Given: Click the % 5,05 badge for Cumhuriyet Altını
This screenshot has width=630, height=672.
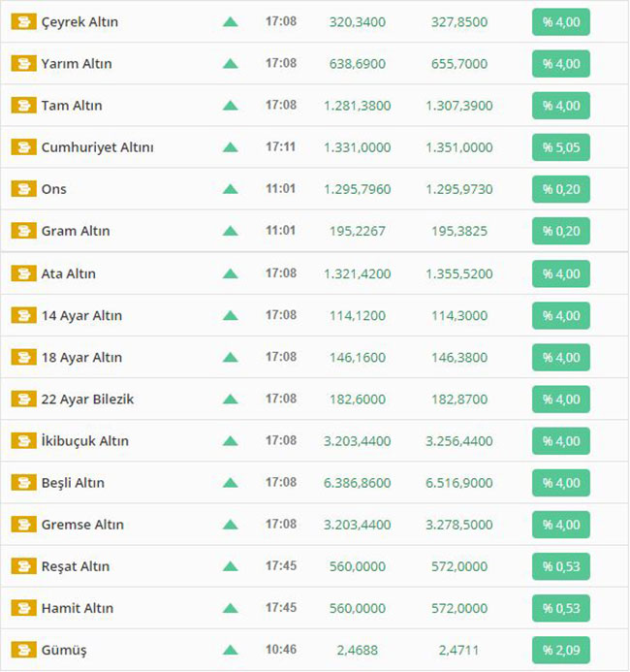Looking at the screenshot, I should click(560, 147).
